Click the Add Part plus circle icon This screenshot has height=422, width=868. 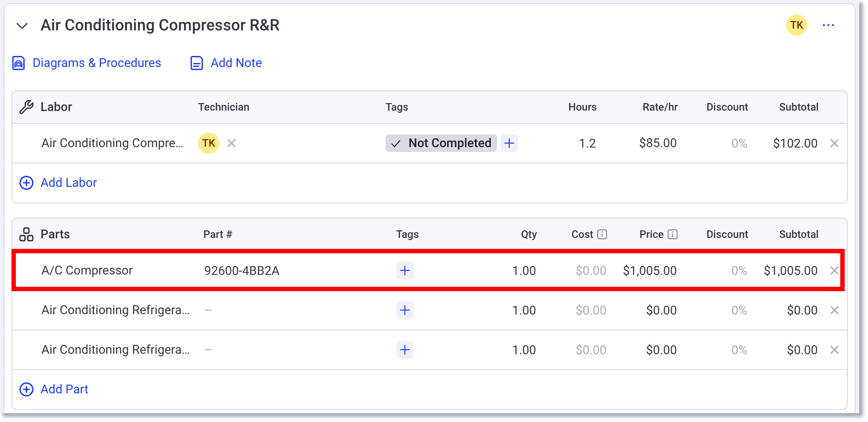point(26,389)
